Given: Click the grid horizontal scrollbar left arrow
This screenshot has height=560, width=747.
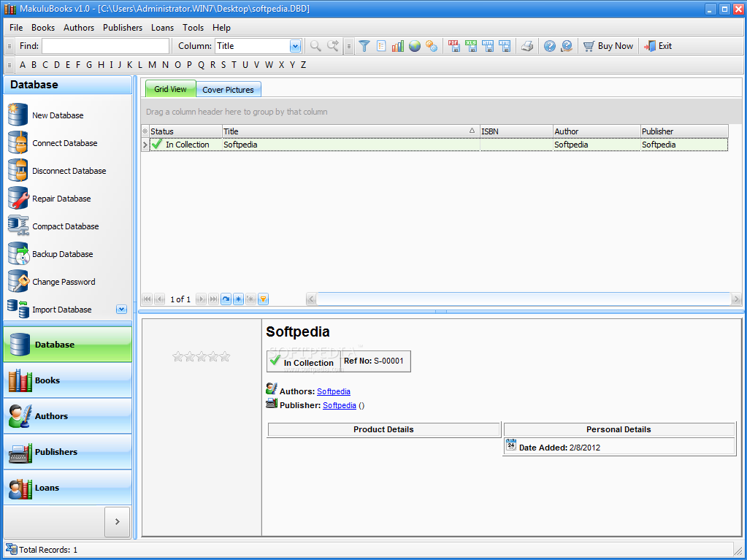Looking at the screenshot, I should (311, 299).
